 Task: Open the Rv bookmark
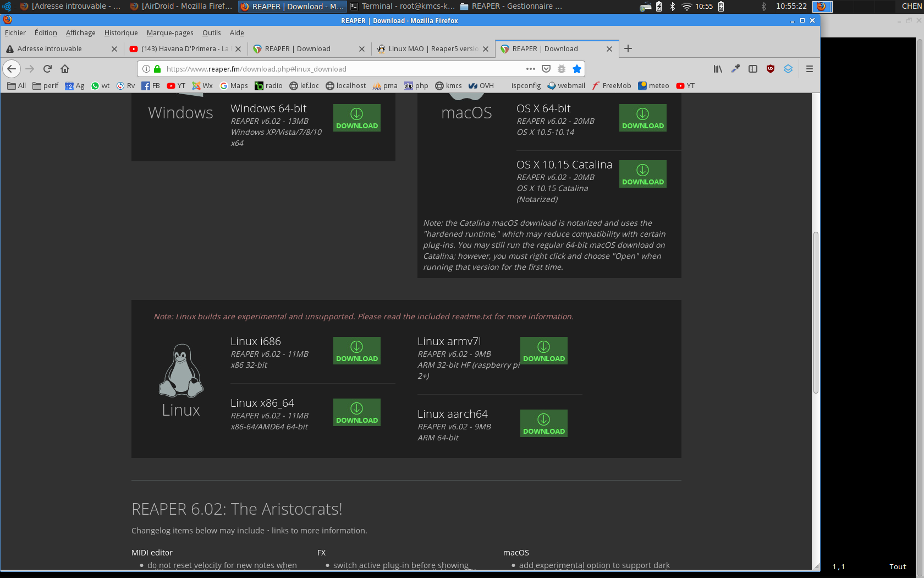[x=125, y=86]
